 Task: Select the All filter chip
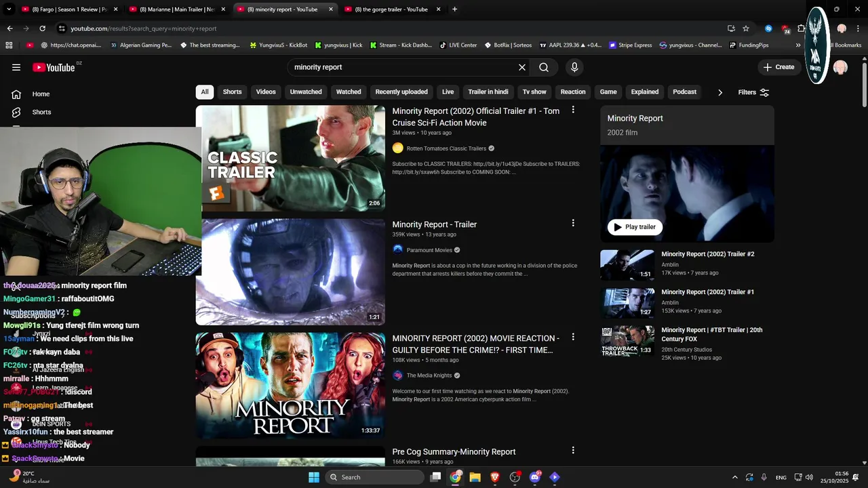(205, 92)
